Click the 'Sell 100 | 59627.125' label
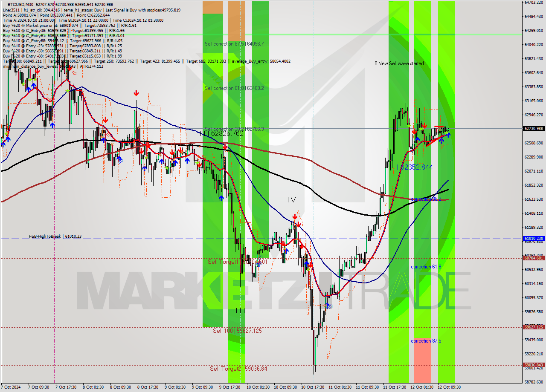The width and height of the screenshot is (546, 392). click(238, 331)
